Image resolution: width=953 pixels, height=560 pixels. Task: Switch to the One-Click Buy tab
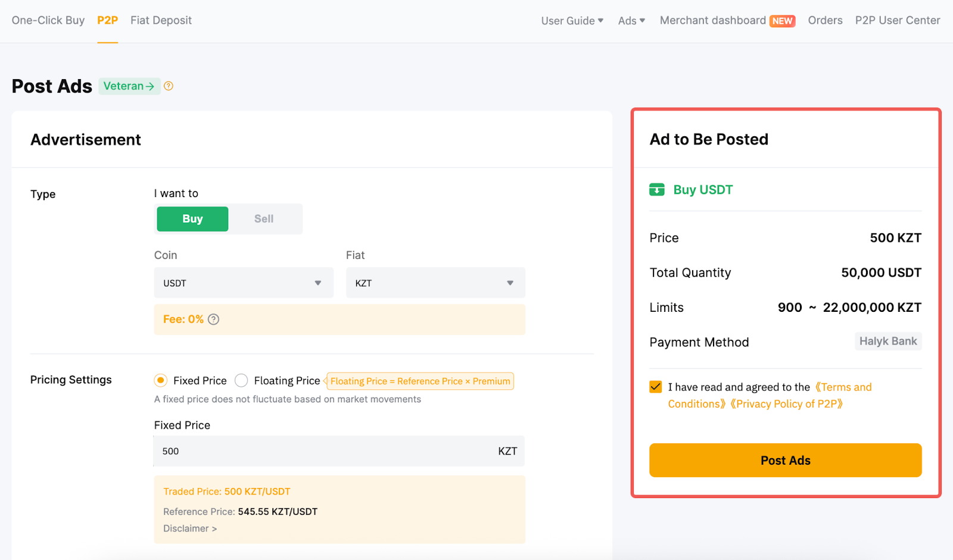(x=48, y=20)
